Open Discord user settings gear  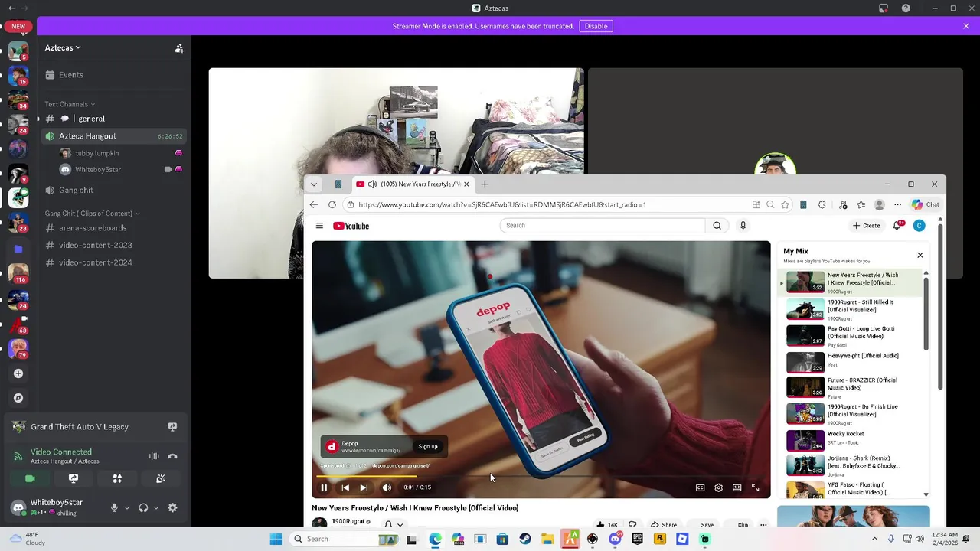[172, 507]
